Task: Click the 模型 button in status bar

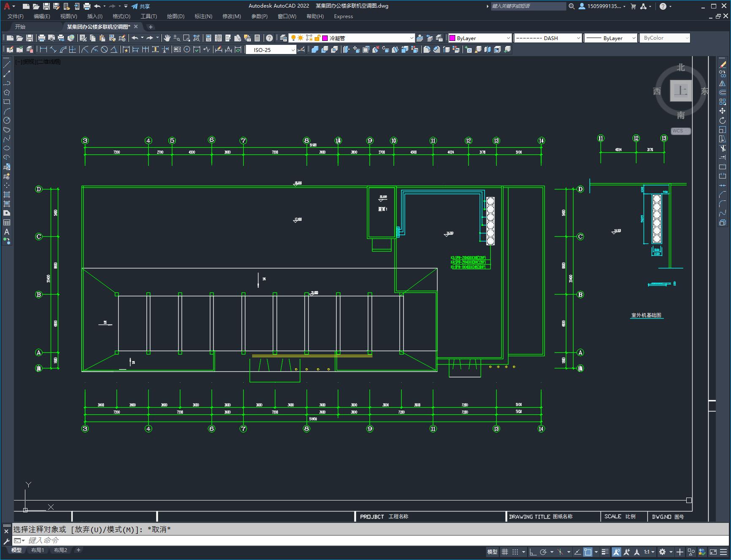Action: 492,552
